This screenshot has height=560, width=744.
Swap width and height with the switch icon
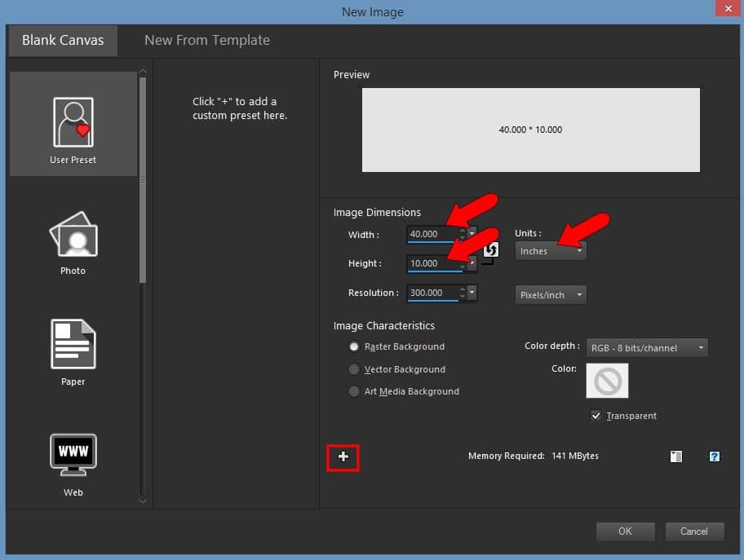pyautogui.click(x=490, y=250)
